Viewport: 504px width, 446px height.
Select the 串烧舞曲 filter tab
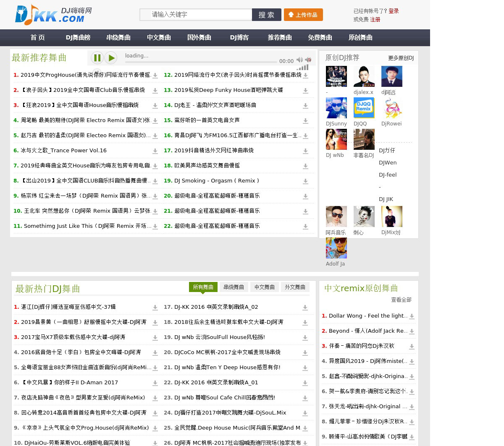pyautogui.click(x=234, y=287)
